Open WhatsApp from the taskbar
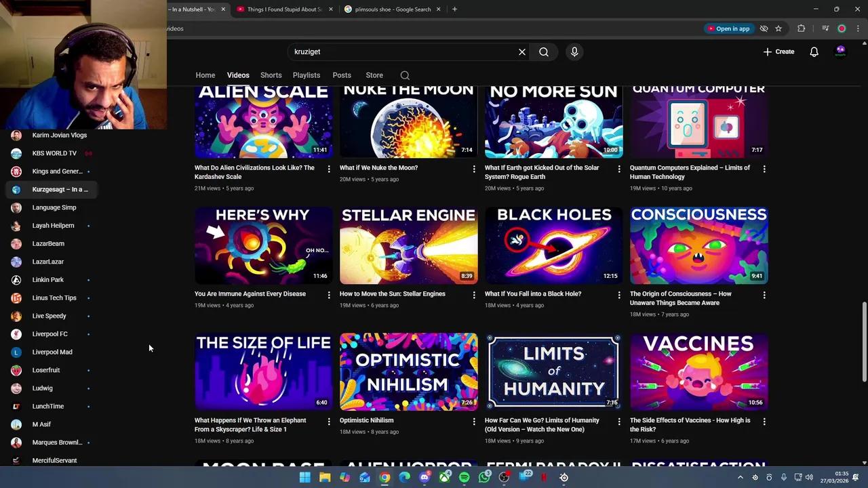Image resolution: width=868 pixels, height=488 pixels. point(484,478)
